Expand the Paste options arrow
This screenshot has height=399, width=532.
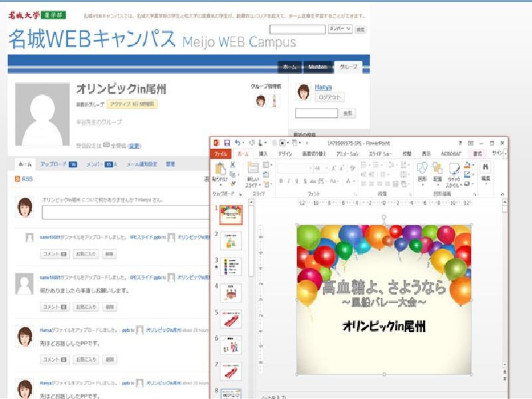click(221, 186)
